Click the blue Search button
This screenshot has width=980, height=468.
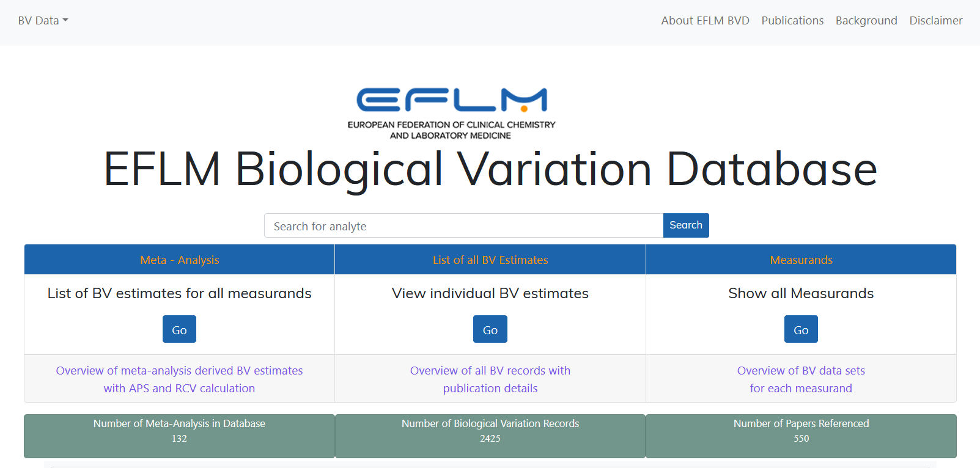click(x=686, y=225)
